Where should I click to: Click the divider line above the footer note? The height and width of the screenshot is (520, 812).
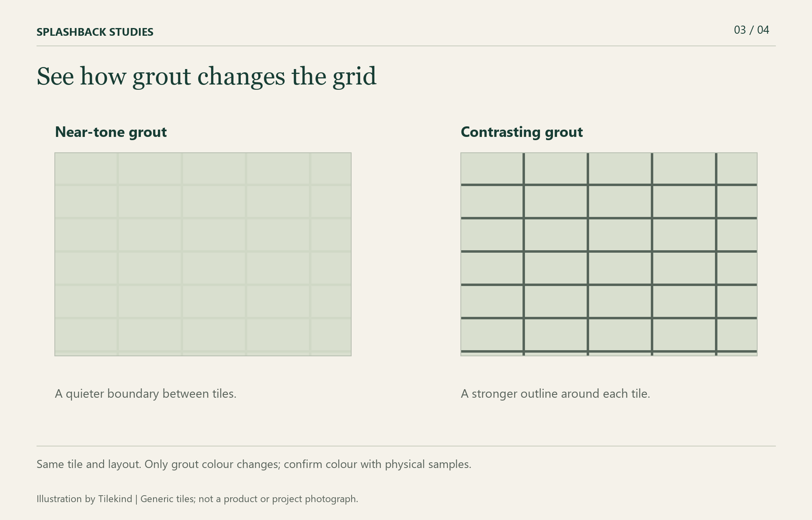pos(406,446)
